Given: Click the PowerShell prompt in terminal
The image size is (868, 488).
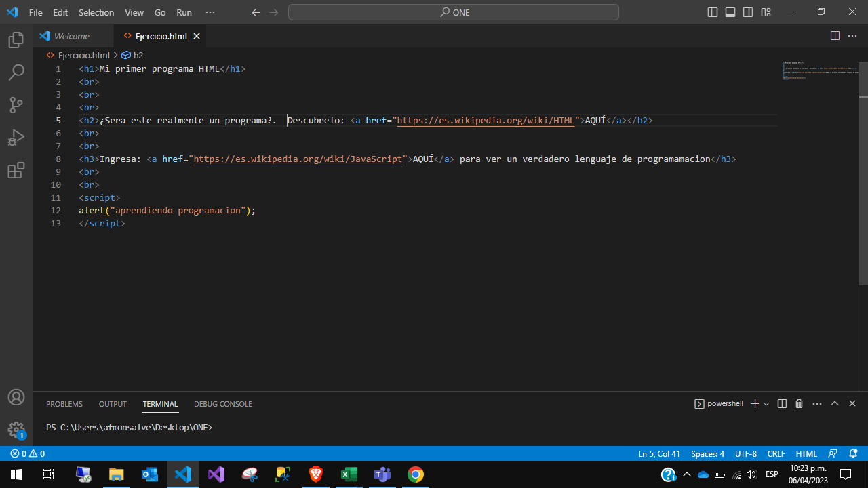Looking at the screenshot, I should [x=130, y=428].
